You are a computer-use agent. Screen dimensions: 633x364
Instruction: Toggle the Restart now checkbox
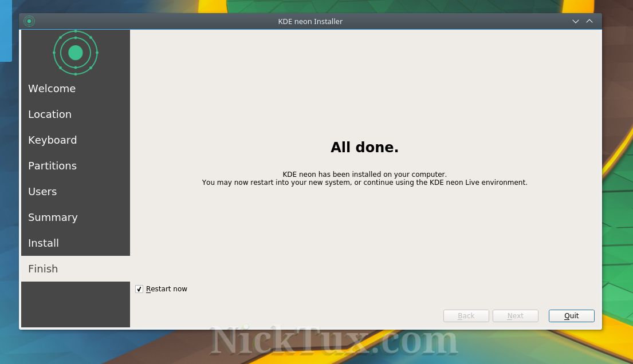[139, 289]
